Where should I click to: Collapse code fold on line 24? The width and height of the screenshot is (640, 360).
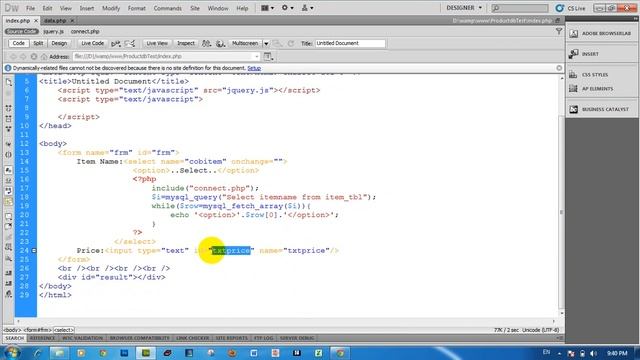34,251
